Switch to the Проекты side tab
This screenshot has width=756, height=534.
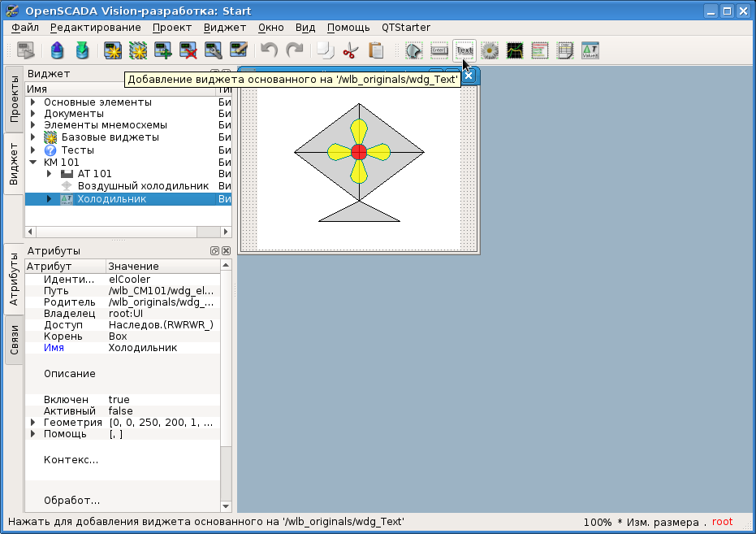point(14,99)
